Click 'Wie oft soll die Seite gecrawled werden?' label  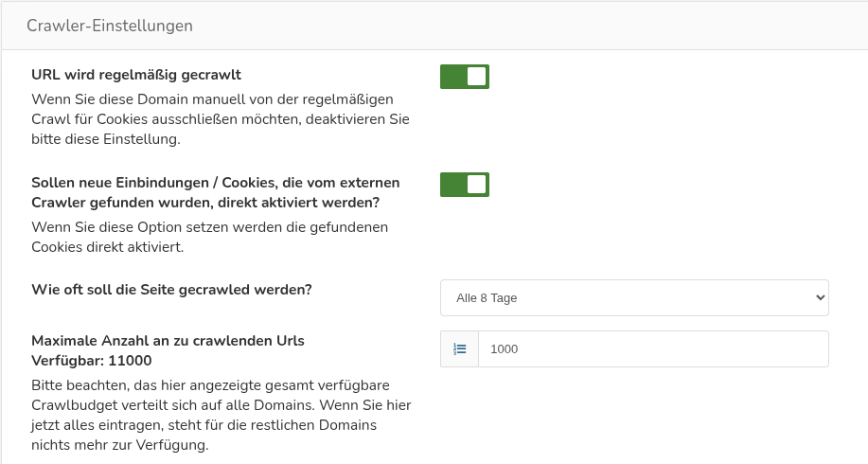(171, 290)
